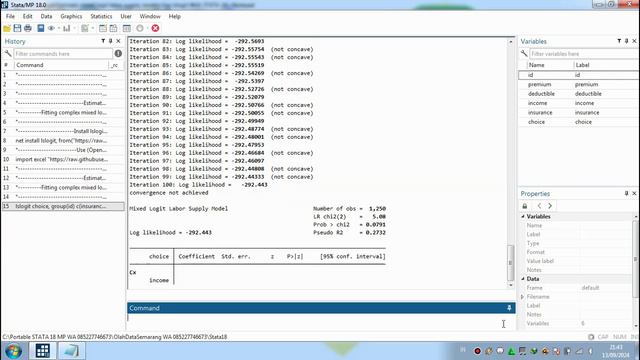Click the Results scrollbar down arrow
Image resolution: width=640 pixels, height=360 pixels.
(510, 285)
